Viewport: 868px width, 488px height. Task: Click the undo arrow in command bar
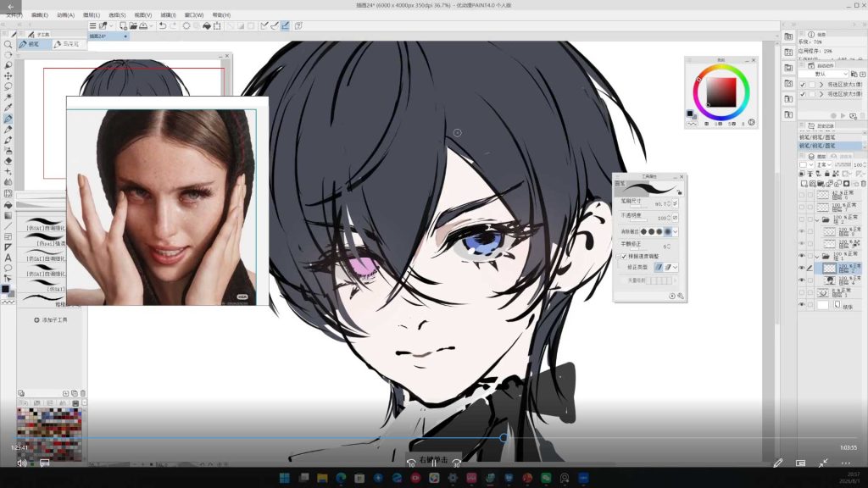point(162,26)
